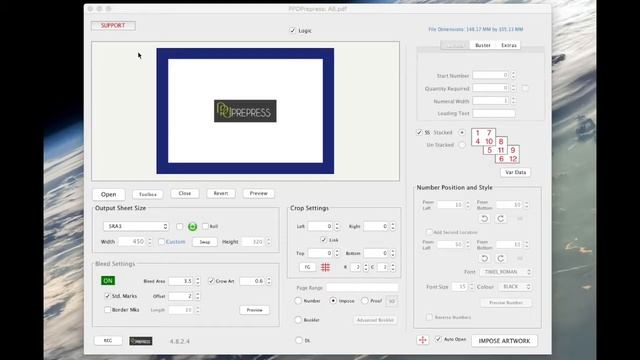
Task: Select the Number mode radio button
Action: (298, 301)
